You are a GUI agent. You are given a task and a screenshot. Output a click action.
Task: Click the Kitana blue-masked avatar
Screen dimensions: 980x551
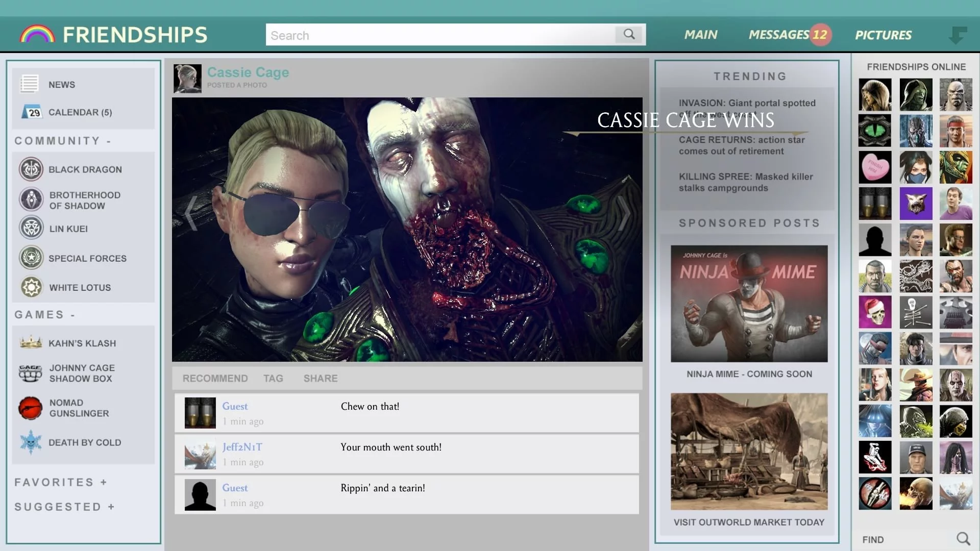[916, 167]
